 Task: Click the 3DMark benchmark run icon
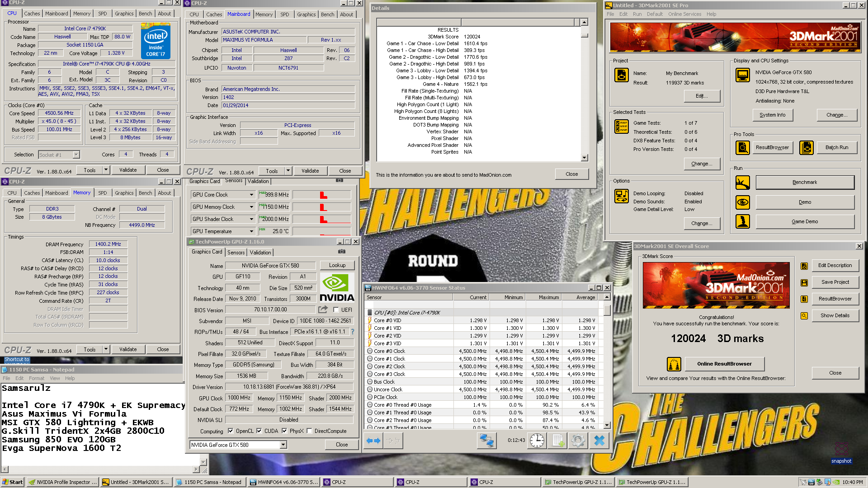pyautogui.click(x=742, y=183)
